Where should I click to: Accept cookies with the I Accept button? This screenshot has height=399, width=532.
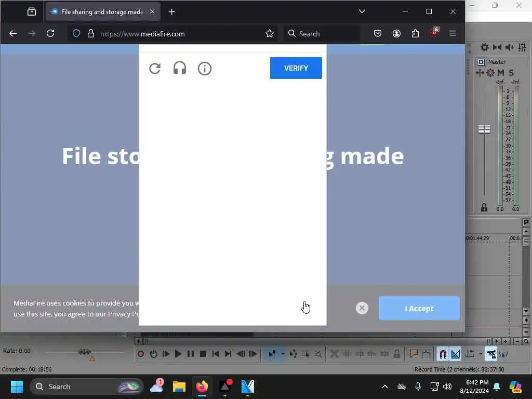pos(419,309)
